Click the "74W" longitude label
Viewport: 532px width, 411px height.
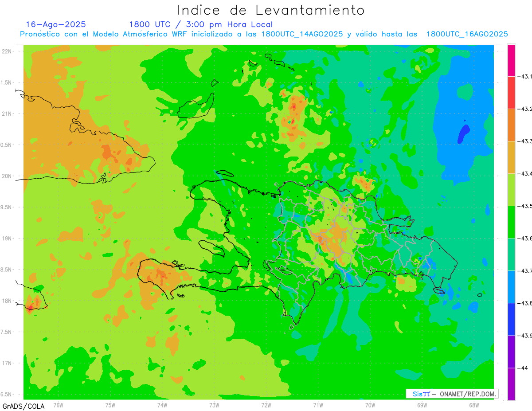pyautogui.click(x=162, y=405)
